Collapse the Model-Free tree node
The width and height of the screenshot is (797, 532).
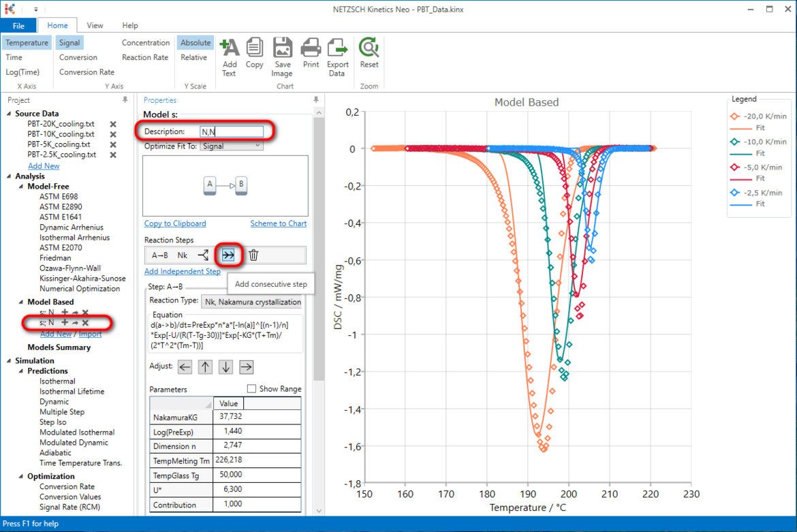[x=21, y=187]
